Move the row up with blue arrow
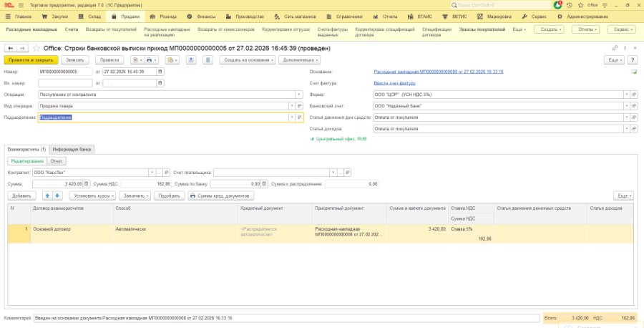 coord(48,196)
